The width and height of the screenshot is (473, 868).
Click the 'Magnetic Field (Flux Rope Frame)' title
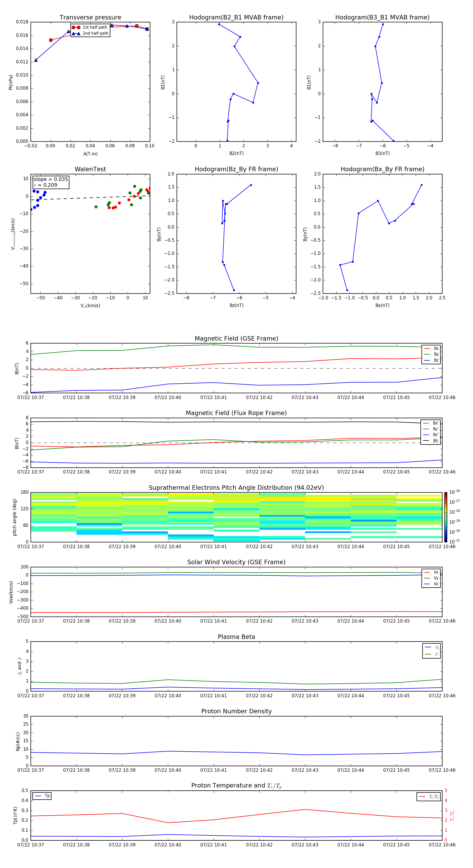(x=236, y=413)
